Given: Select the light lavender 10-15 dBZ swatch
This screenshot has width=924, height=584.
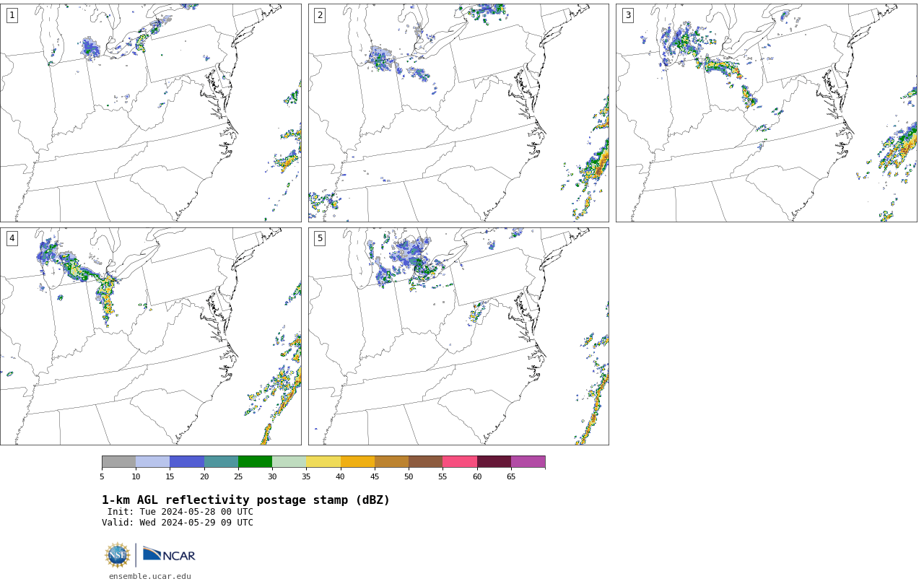Looking at the screenshot, I should click(152, 462).
